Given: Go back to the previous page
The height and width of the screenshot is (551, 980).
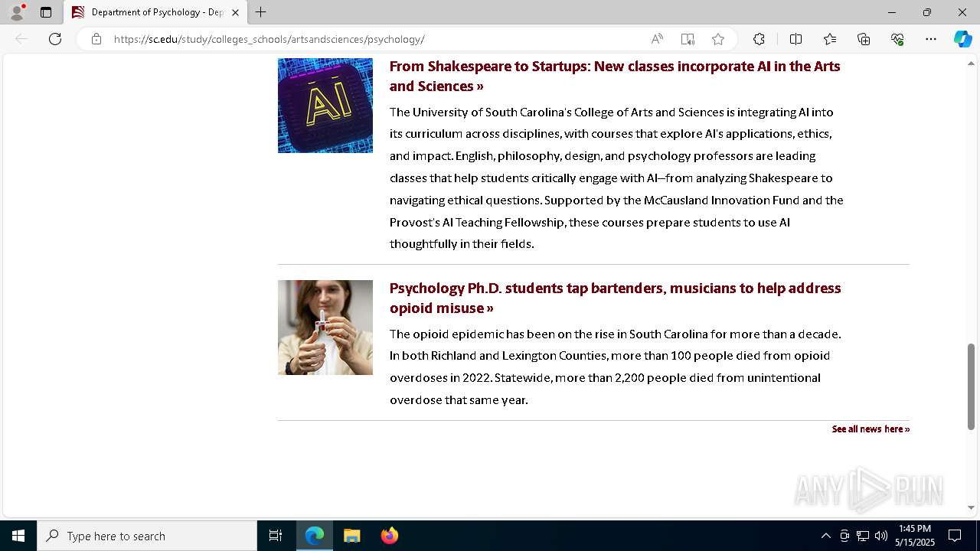Looking at the screenshot, I should [21, 39].
